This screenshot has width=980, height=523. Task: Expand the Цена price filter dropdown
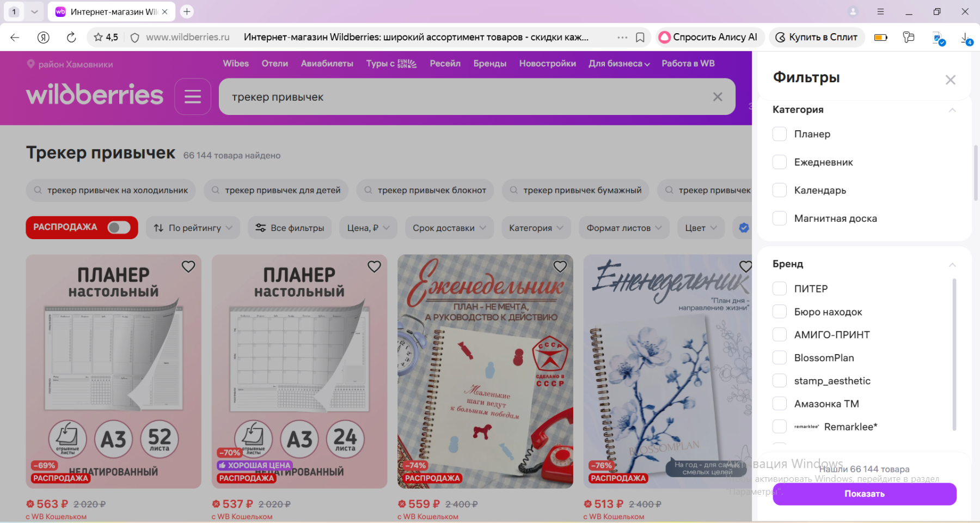[368, 228]
